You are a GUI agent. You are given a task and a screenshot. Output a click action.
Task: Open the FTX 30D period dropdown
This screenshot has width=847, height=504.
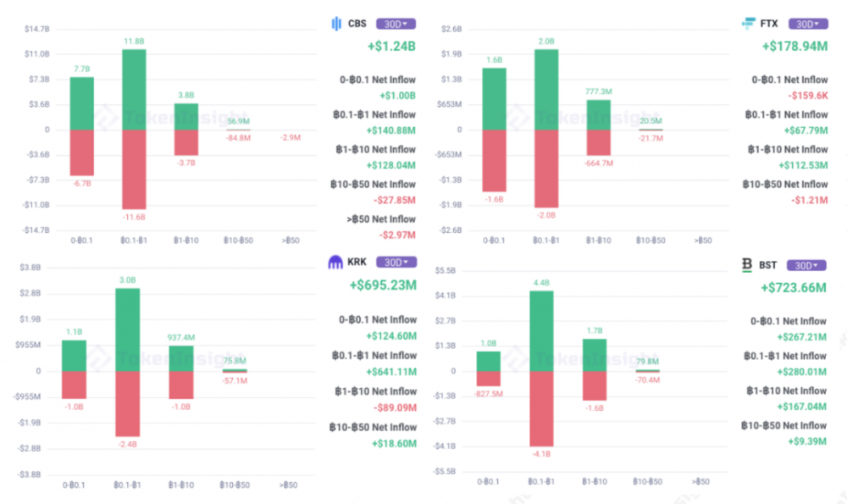(809, 24)
